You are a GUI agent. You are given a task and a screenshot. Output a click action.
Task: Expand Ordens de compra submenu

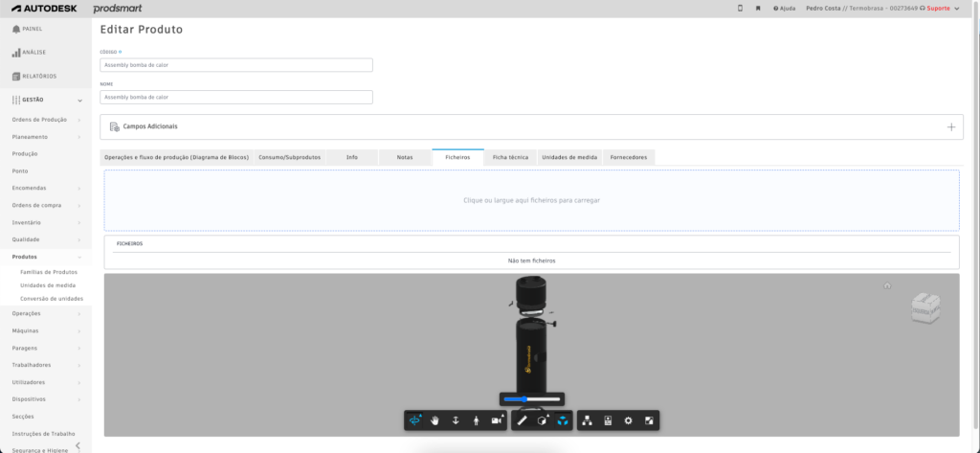79,205
